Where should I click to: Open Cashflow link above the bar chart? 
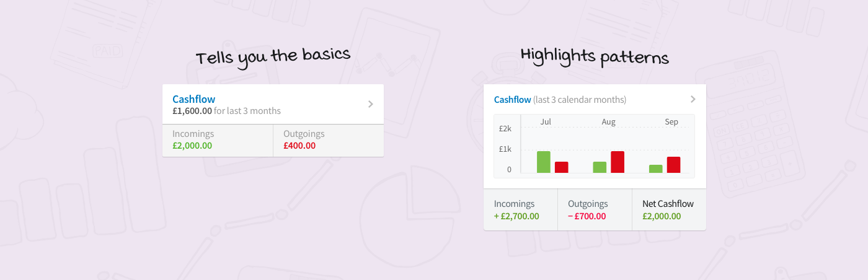pyautogui.click(x=512, y=100)
